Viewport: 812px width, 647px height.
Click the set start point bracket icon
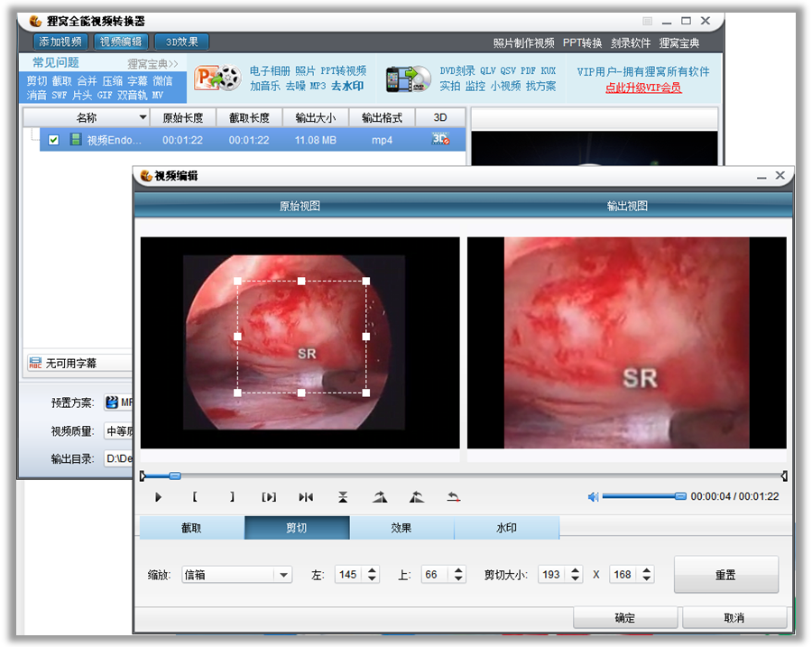[195, 497]
